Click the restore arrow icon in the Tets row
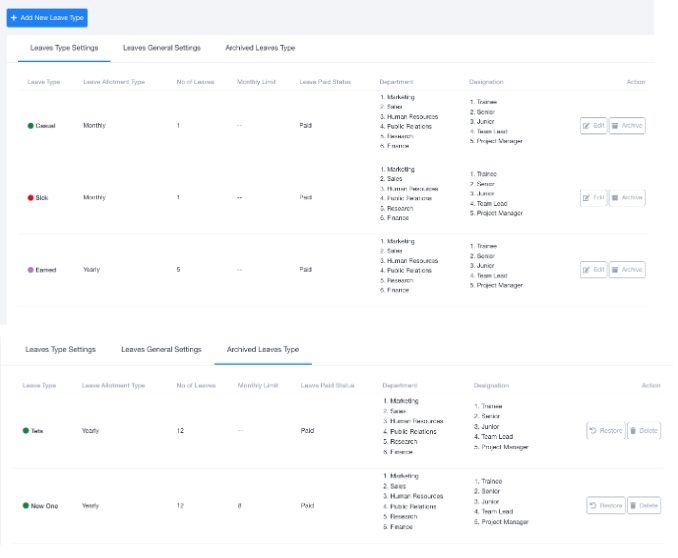The height and width of the screenshot is (558, 678). click(x=593, y=431)
